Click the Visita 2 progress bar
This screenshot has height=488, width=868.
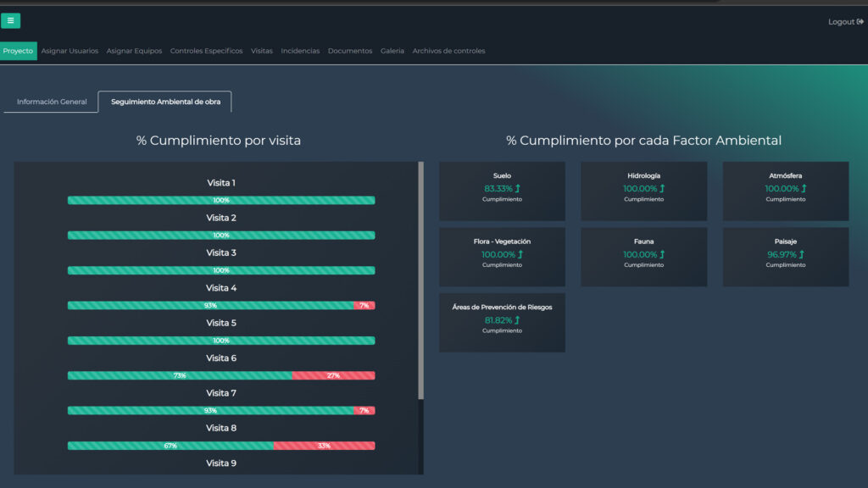point(221,236)
